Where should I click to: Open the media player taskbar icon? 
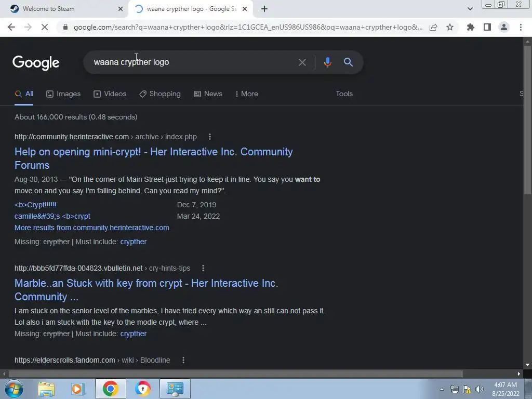click(x=77, y=389)
